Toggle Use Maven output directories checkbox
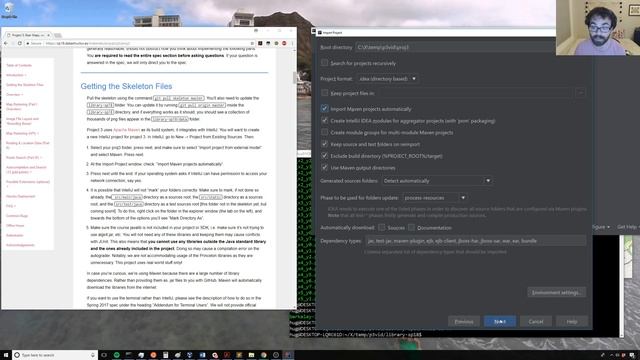This screenshot has height=360, width=640. tap(324, 168)
